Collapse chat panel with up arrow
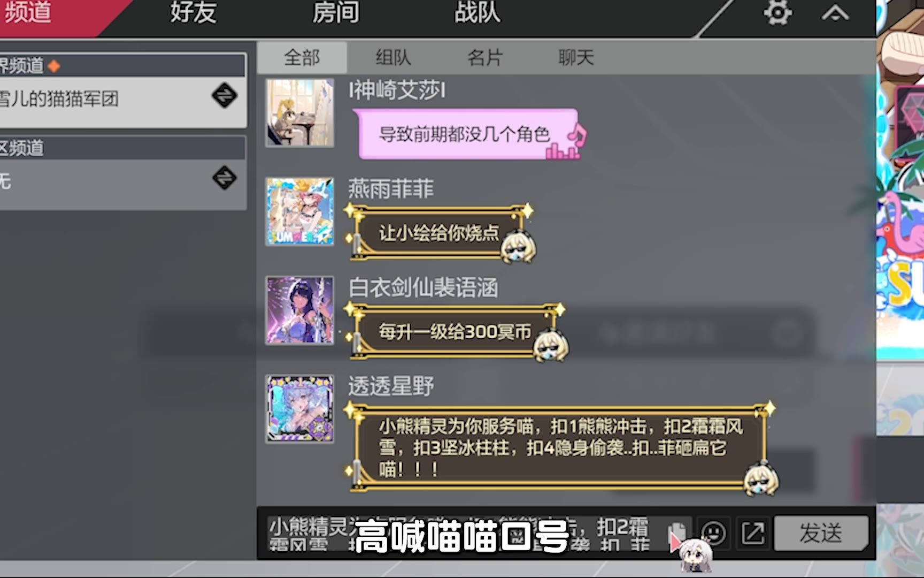The width and height of the screenshot is (924, 578). click(835, 13)
